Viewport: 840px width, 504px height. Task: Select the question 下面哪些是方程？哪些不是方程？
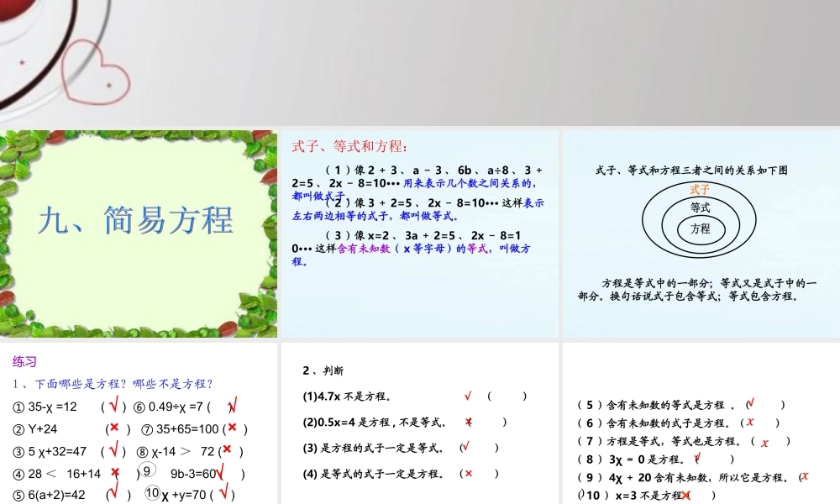[108, 383]
